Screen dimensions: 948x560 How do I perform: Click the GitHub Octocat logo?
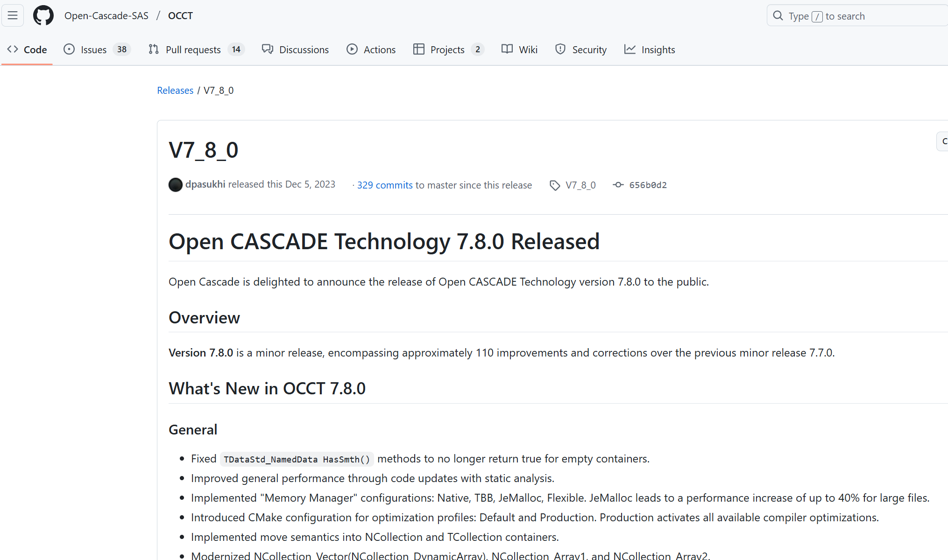coord(43,15)
